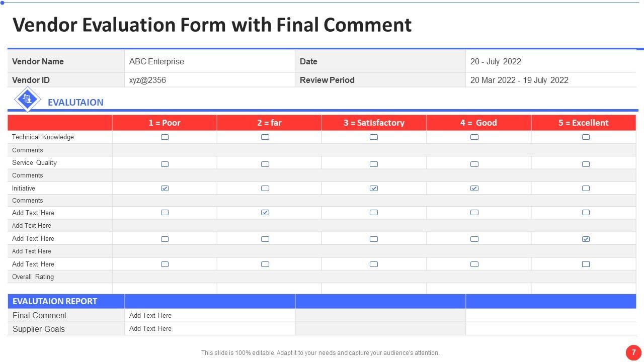The height and width of the screenshot is (362, 644).
Task: Tick Initiative 5 = Excellent checkbox
Action: tap(586, 188)
